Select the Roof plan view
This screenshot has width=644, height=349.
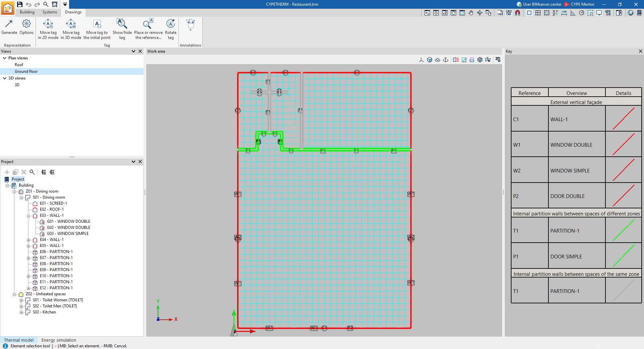coord(19,65)
